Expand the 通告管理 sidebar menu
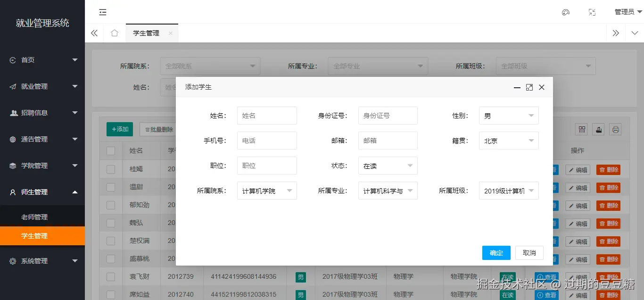The height and width of the screenshot is (300, 644). [x=42, y=139]
